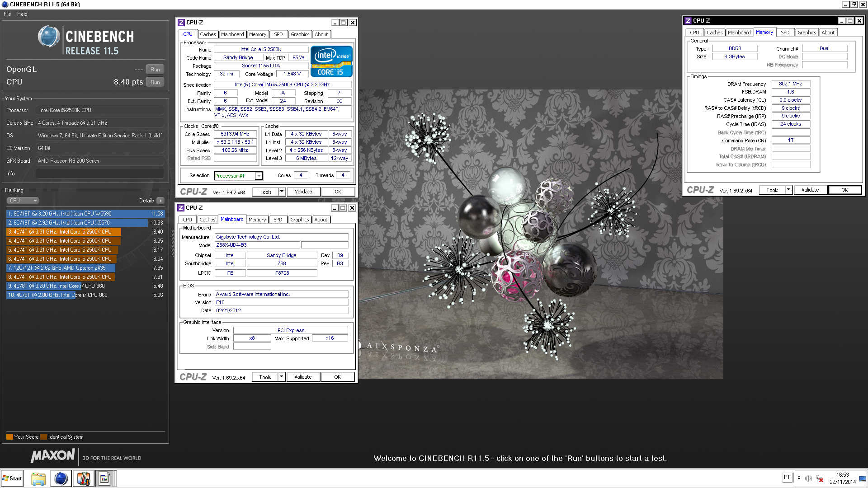Open the File menu in Cinebench
The width and height of the screenshot is (868, 488).
pyautogui.click(x=7, y=14)
